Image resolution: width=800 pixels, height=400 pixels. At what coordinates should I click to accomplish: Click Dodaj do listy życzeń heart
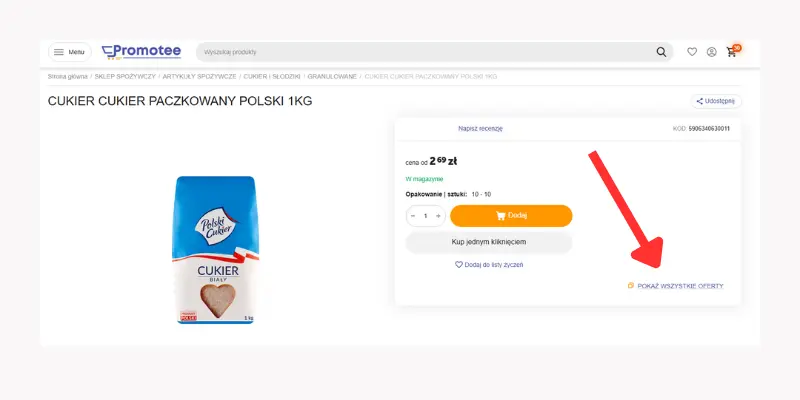pyautogui.click(x=489, y=265)
